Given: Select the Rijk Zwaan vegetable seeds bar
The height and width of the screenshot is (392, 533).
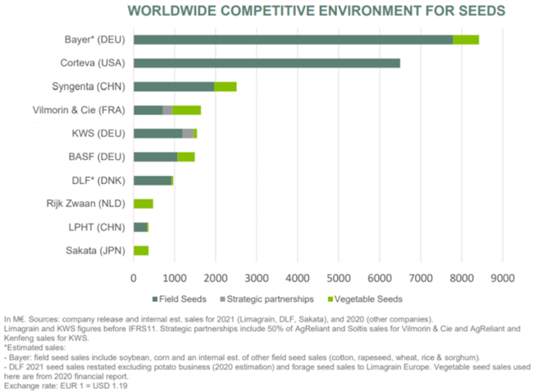Looking at the screenshot, I should click(143, 203).
